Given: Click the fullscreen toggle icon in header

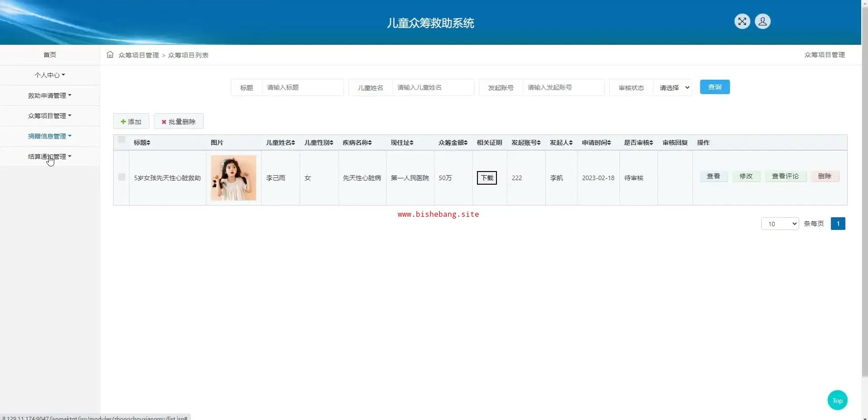Looking at the screenshot, I should (x=742, y=21).
